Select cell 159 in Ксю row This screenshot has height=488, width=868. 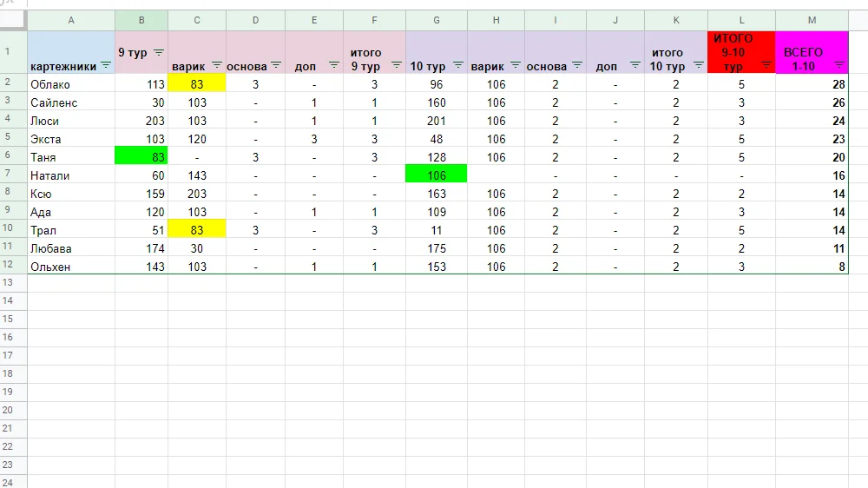[141, 194]
